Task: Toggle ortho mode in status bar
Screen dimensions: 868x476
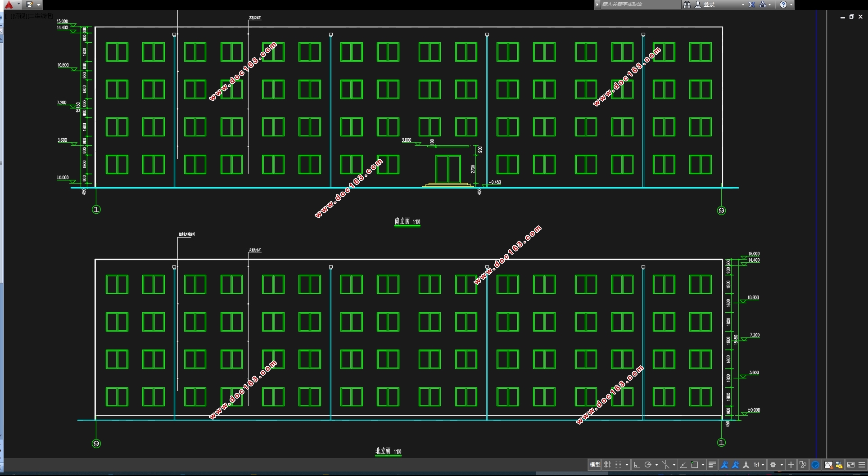Action: pyautogui.click(x=637, y=465)
